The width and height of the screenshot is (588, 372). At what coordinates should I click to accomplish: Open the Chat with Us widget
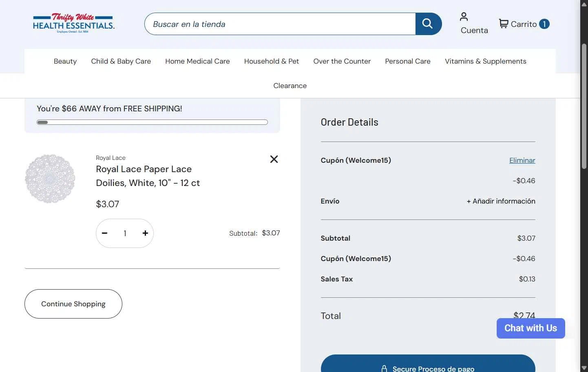coord(531,328)
